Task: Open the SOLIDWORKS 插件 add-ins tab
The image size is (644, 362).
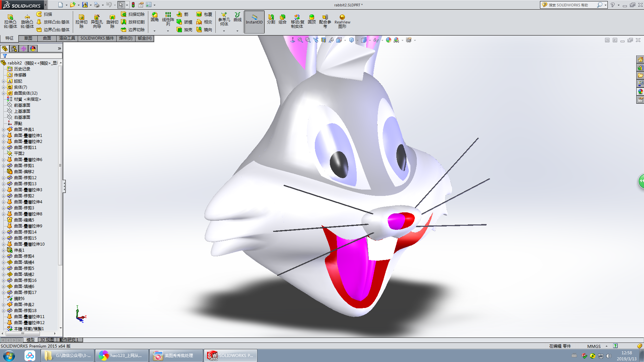Action: pyautogui.click(x=97, y=38)
